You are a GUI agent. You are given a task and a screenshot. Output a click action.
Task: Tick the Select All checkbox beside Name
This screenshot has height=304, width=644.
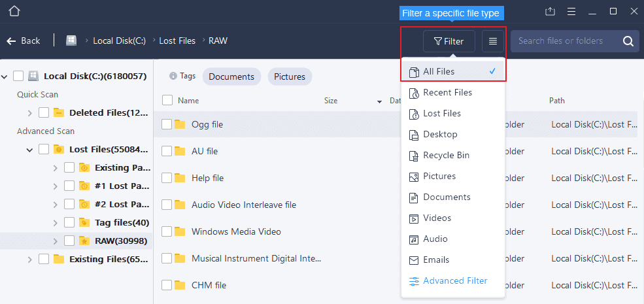click(x=167, y=101)
